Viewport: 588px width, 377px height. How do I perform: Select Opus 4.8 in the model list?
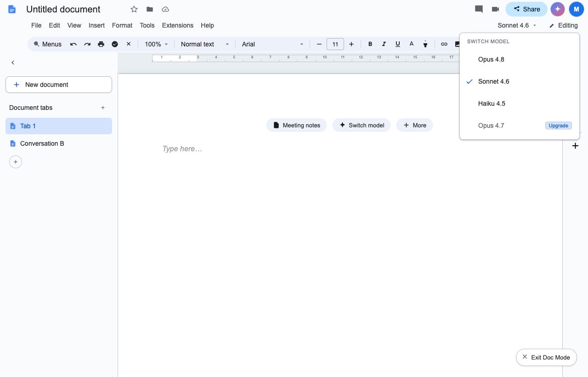[x=519, y=59]
